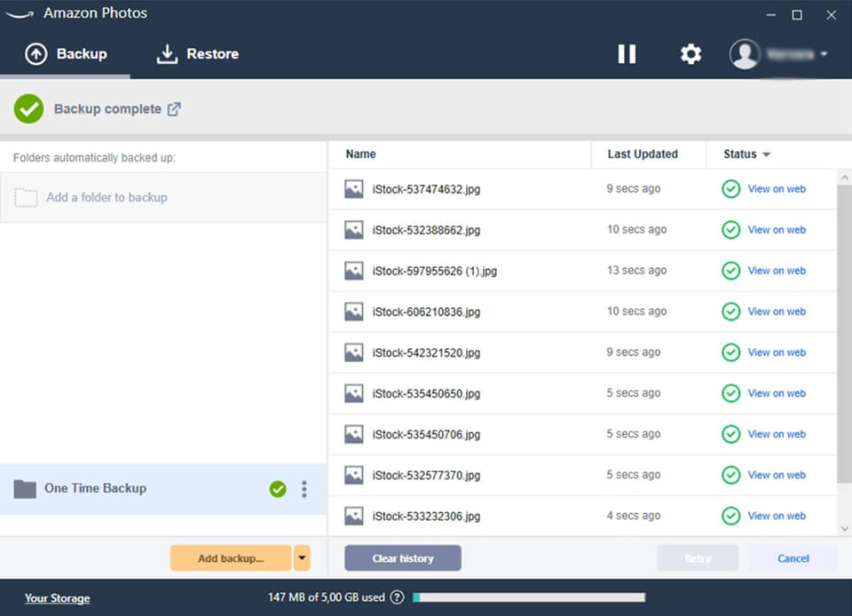Image resolution: width=852 pixels, height=616 pixels.
Task: Click the green checkmark on One Time Backup
Action: coord(278,488)
